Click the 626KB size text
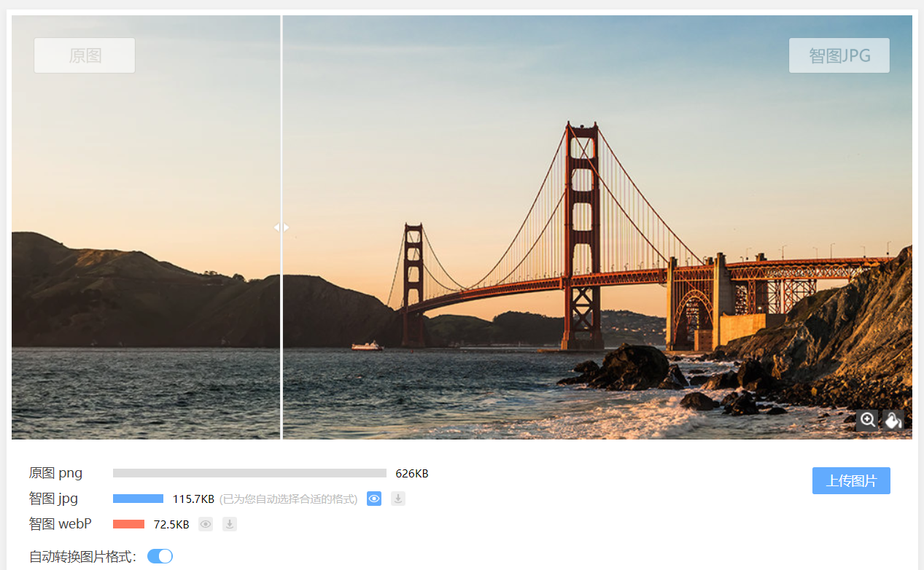 point(412,474)
